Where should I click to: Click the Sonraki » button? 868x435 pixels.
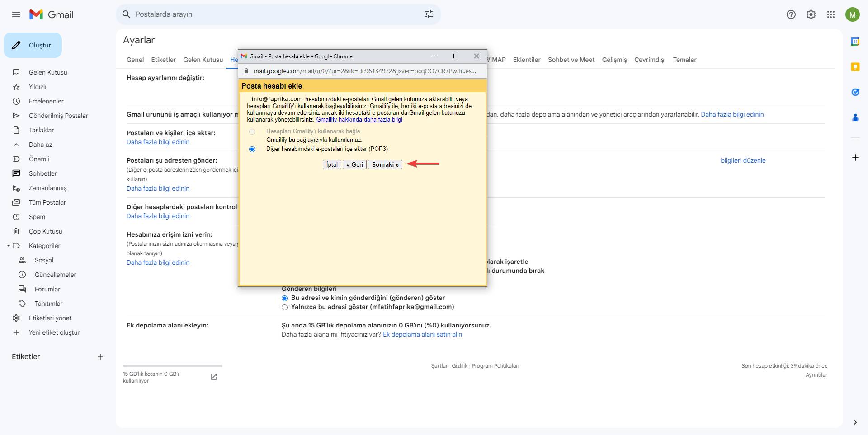pos(385,165)
